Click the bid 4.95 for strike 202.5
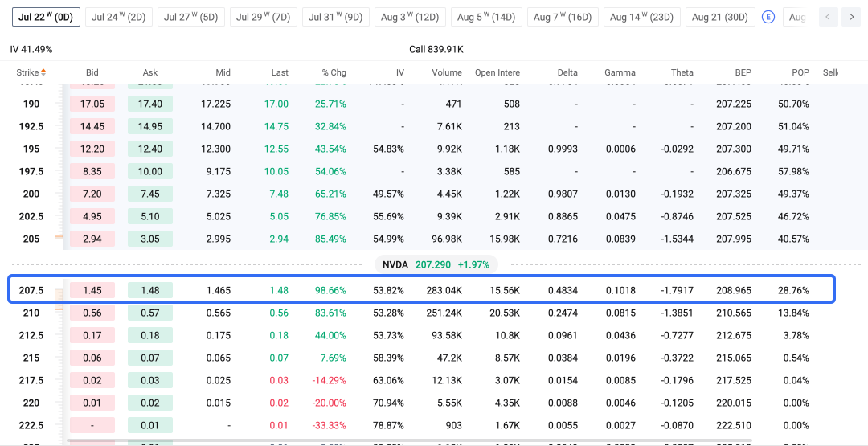Viewport: 868px width, 446px height. pyautogui.click(x=92, y=216)
